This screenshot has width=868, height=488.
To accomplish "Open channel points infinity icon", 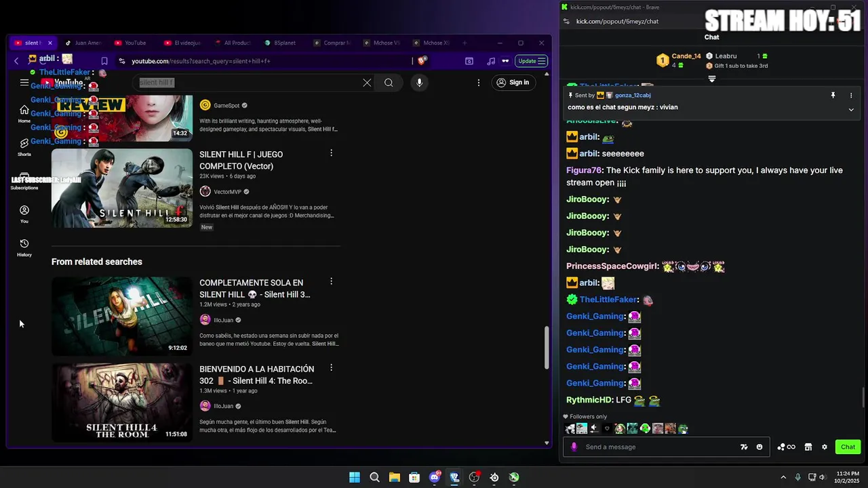I will [787, 447].
